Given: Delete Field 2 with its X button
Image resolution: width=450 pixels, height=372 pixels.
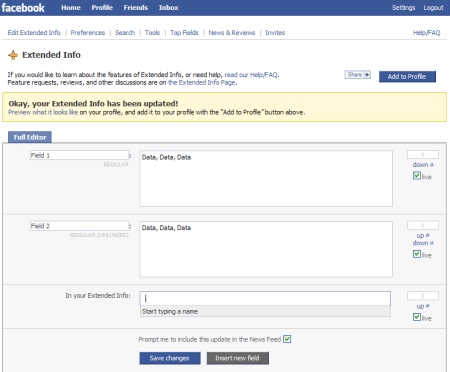Looking at the screenshot, I should pyautogui.click(x=423, y=225).
